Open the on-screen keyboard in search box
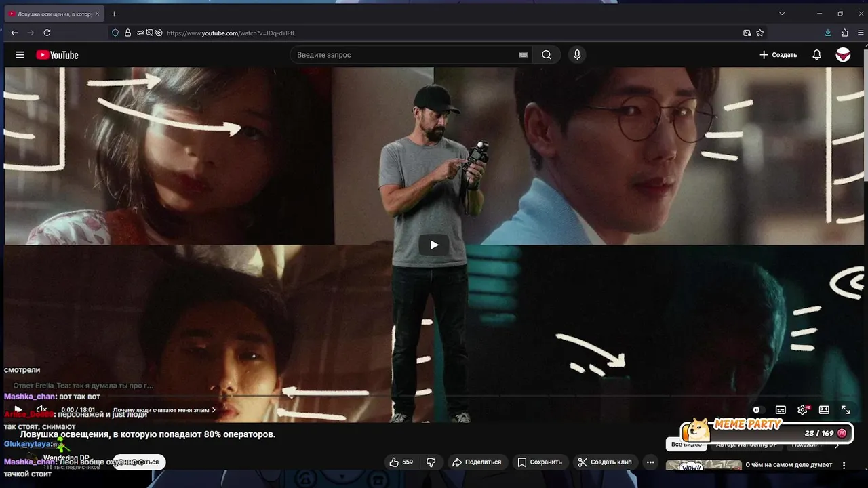The image size is (868, 488). click(x=524, y=55)
